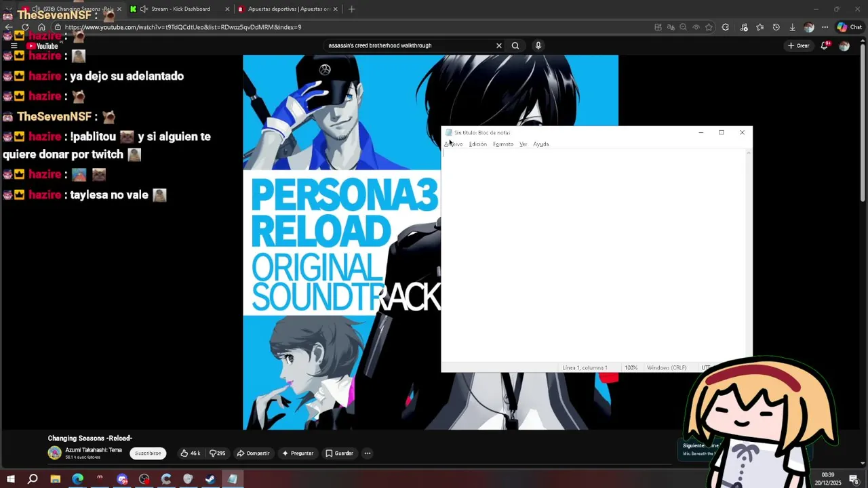Go to browser home page icon
This screenshot has height=488, width=868.
pyautogui.click(x=41, y=27)
